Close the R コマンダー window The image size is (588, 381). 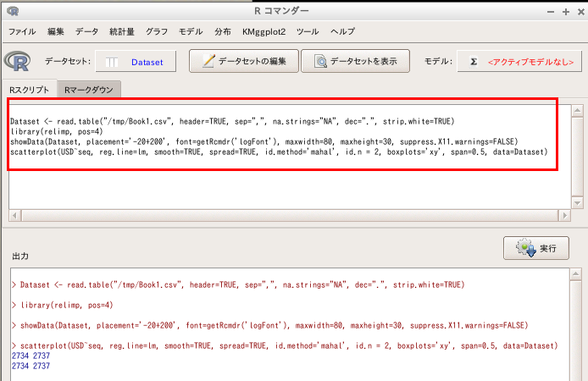581,12
